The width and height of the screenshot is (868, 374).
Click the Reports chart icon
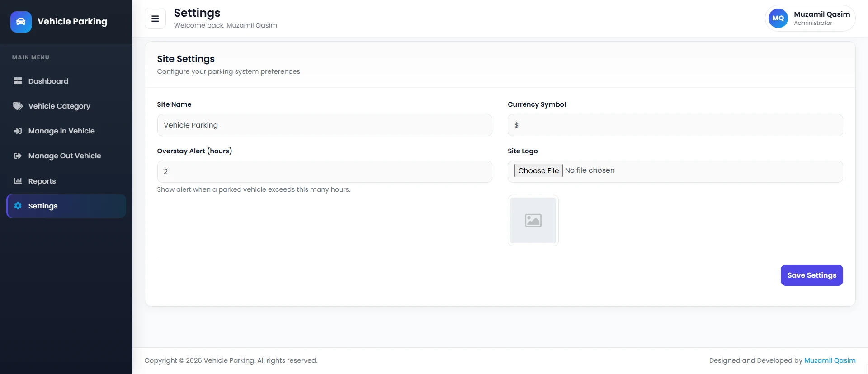18,181
